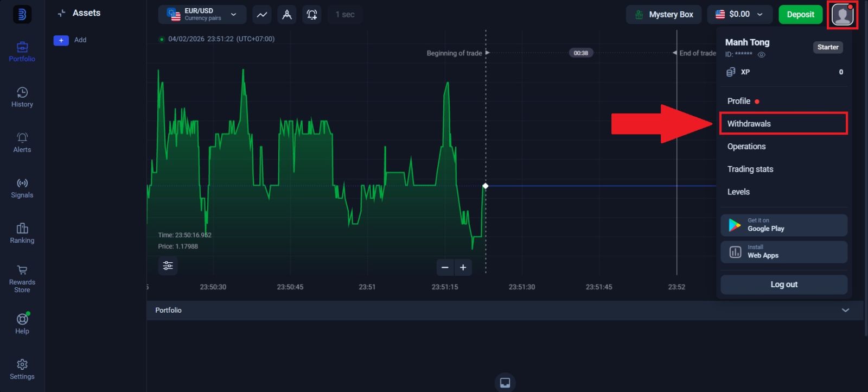Screen dimensions: 868x392
Task: Select Withdrawals from the profile menu
Action: (783, 124)
